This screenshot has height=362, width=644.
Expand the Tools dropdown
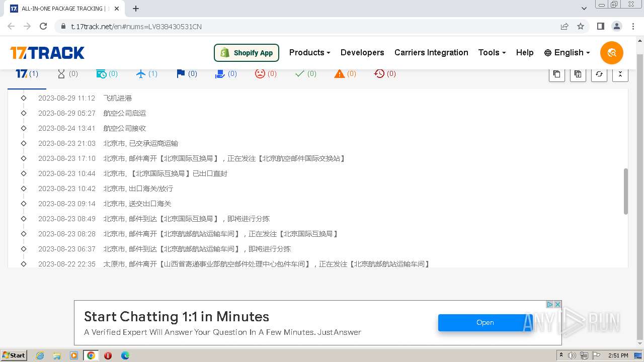492,53
